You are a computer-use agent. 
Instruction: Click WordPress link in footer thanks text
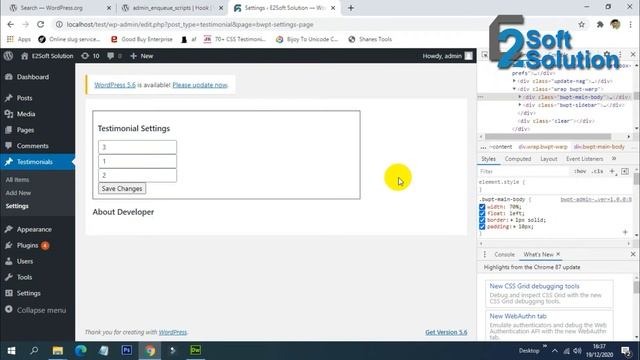pos(173,332)
